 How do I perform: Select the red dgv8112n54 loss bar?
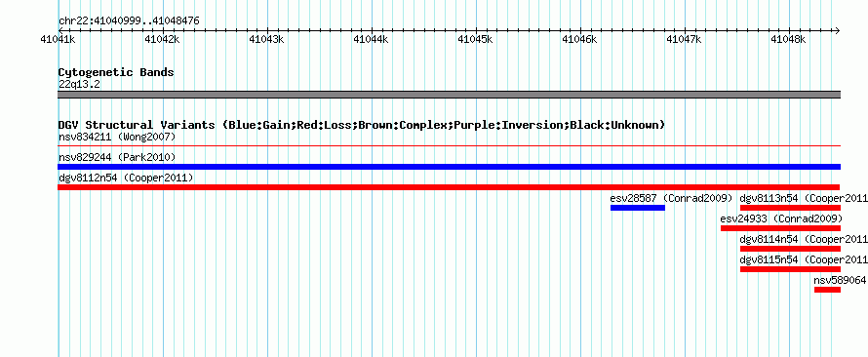pyautogui.click(x=449, y=187)
